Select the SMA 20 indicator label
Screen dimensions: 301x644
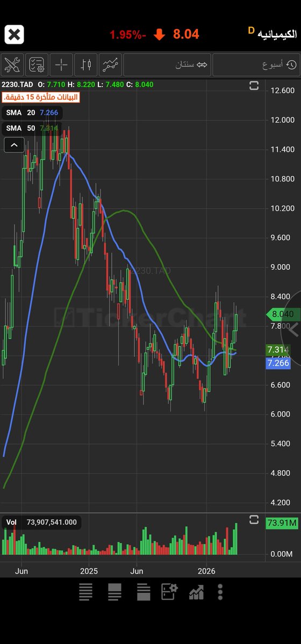tap(33, 113)
